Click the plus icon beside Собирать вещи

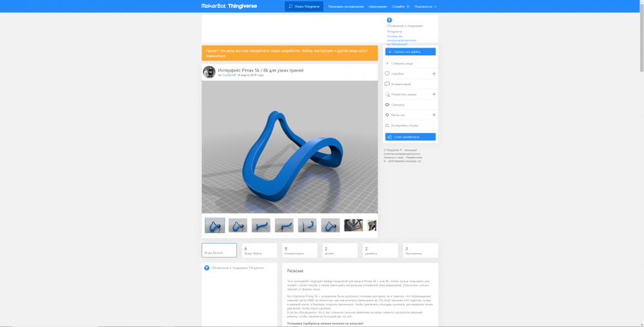point(387,64)
